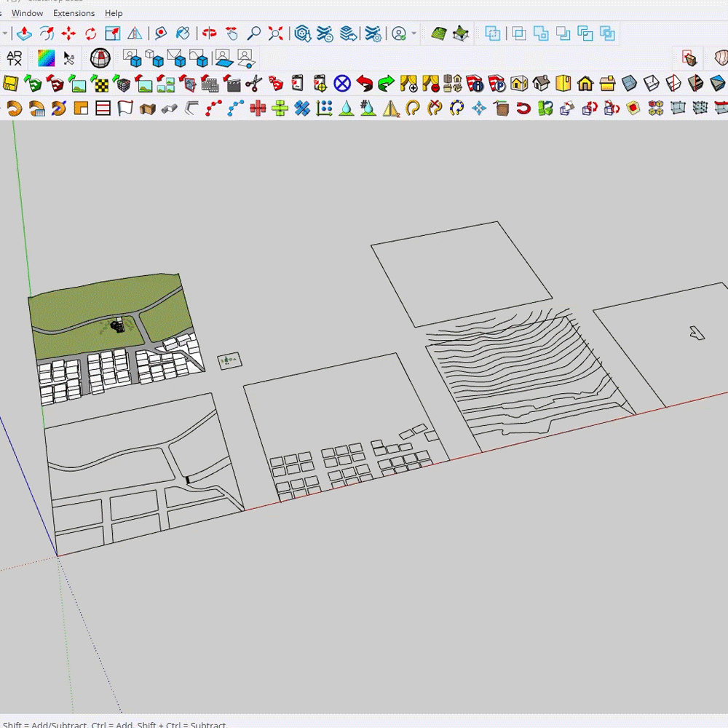This screenshot has width=728, height=728.
Task: Activate the Orbit camera tool
Action: pos(210,33)
